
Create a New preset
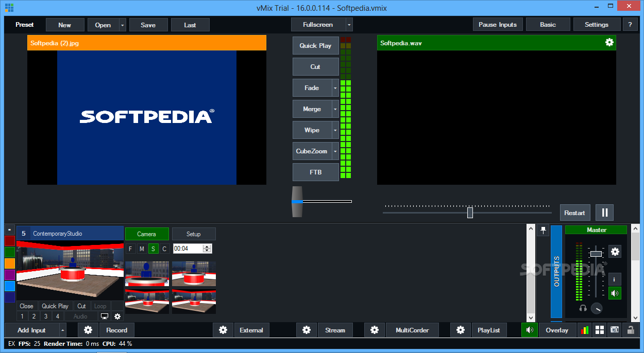tap(65, 25)
